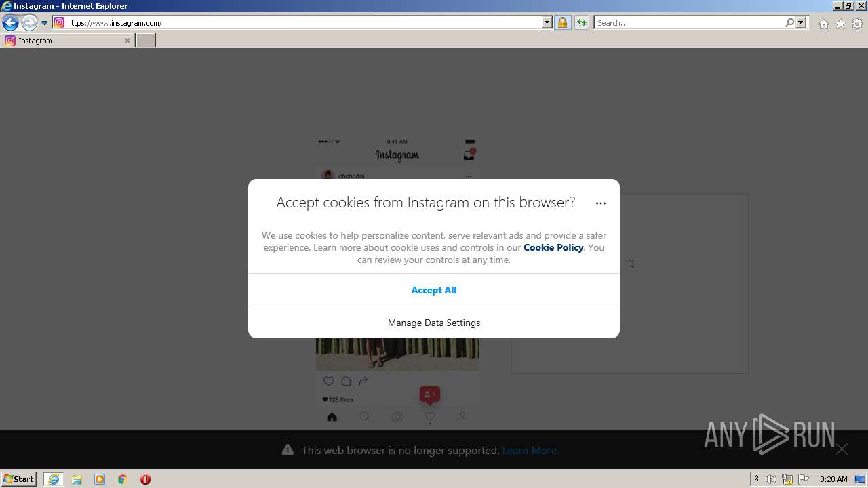Click the browser Forward arrow button
Viewport: 868px width, 488px height.
pos(29,23)
